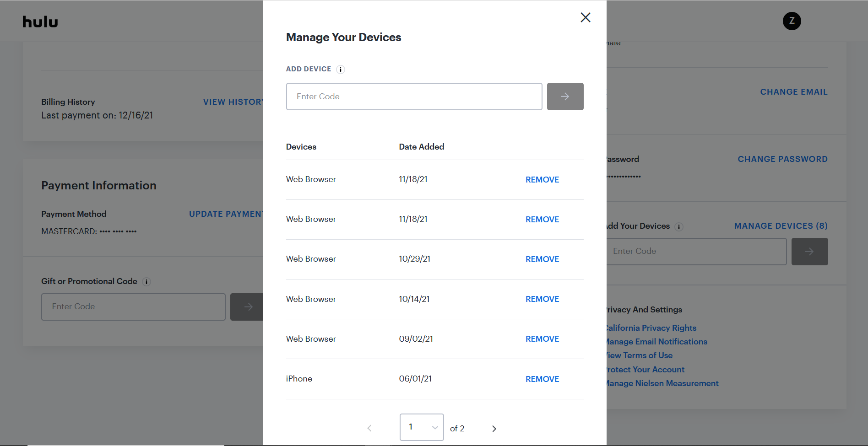The width and height of the screenshot is (868, 446).
Task: Go to next page of devices
Action: 494,429
